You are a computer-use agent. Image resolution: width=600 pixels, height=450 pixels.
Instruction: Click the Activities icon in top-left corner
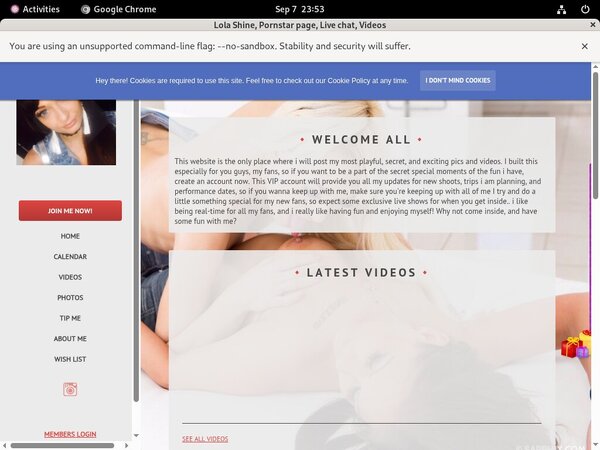tap(14, 9)
